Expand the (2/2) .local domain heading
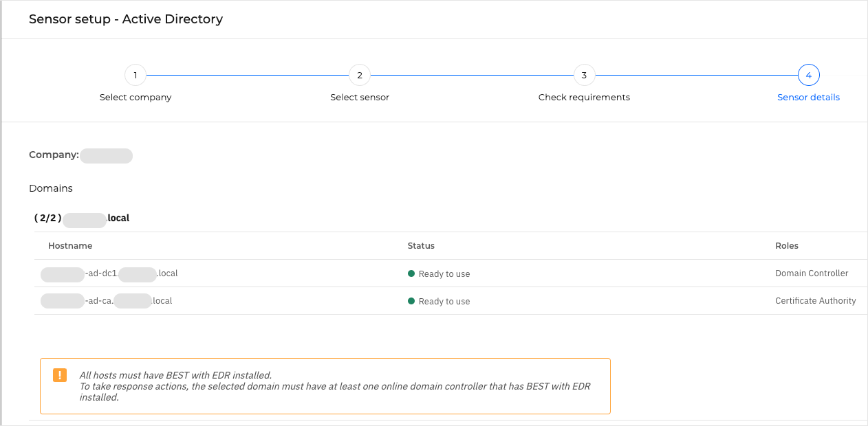This screenshot has width=868, height=426. point(82,218)
